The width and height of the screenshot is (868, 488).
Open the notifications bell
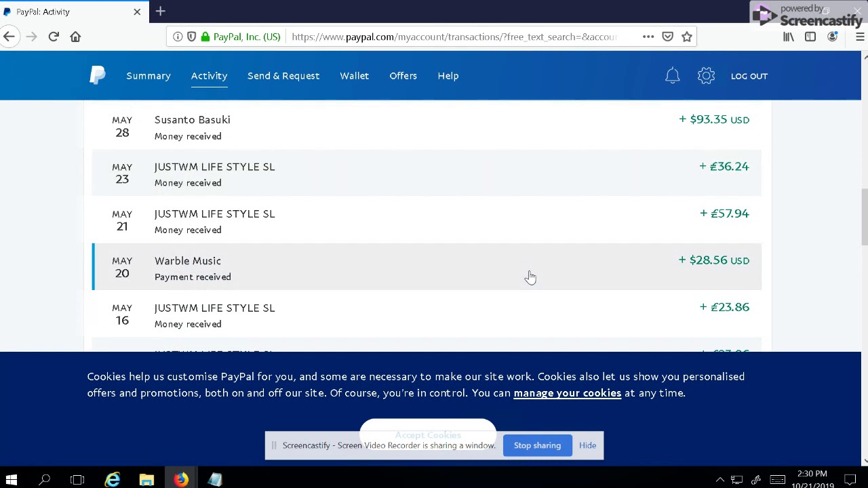[672, 76]
